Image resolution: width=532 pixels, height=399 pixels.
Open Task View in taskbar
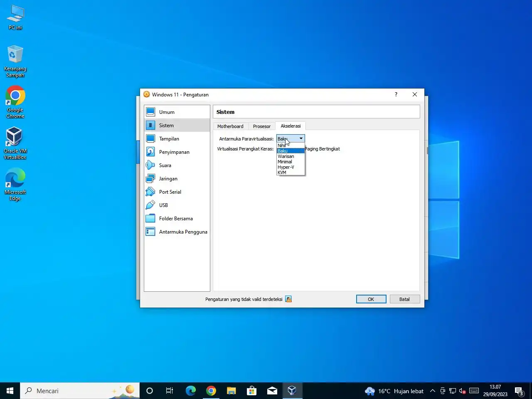pyautogui.click(x=170, y=391)
